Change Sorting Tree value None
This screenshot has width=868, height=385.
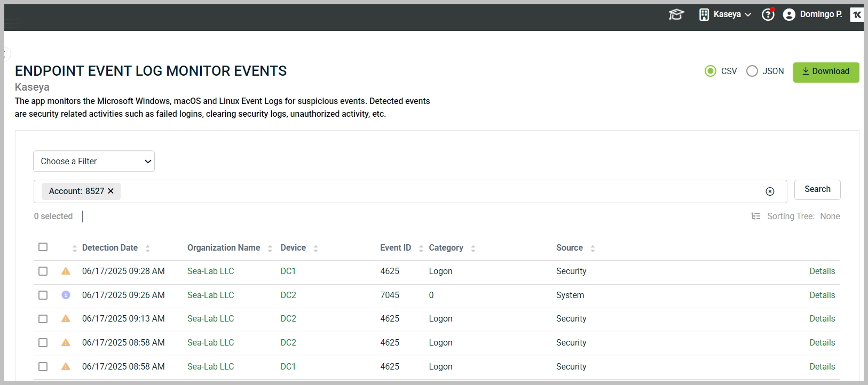[x=830, y=216]
